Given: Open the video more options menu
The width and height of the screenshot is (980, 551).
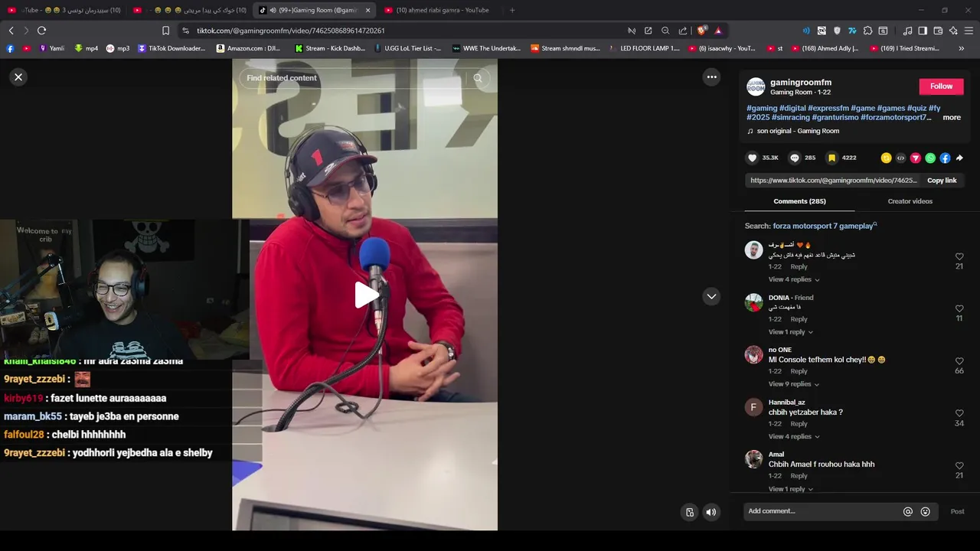Looking at the screenshot, I should click(711, 77).
